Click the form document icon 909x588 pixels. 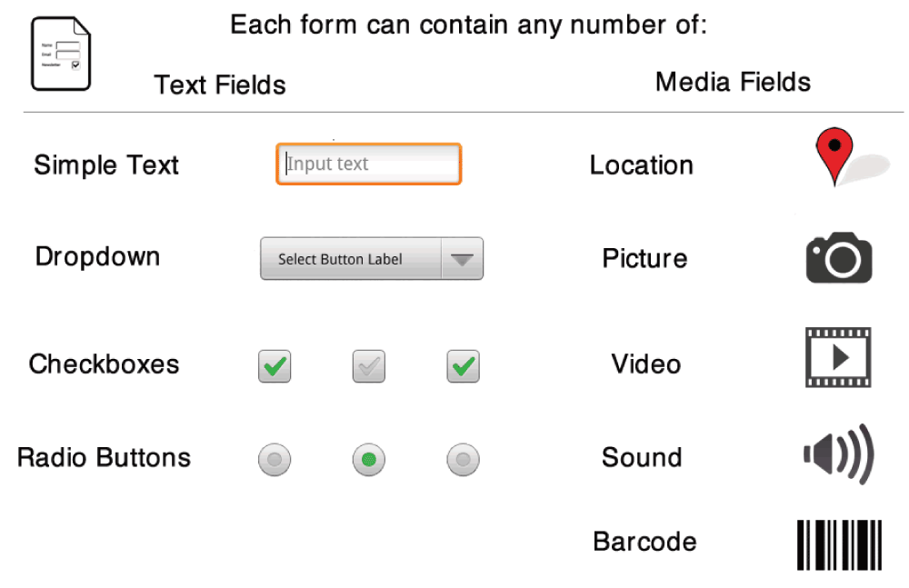[61, 54]
